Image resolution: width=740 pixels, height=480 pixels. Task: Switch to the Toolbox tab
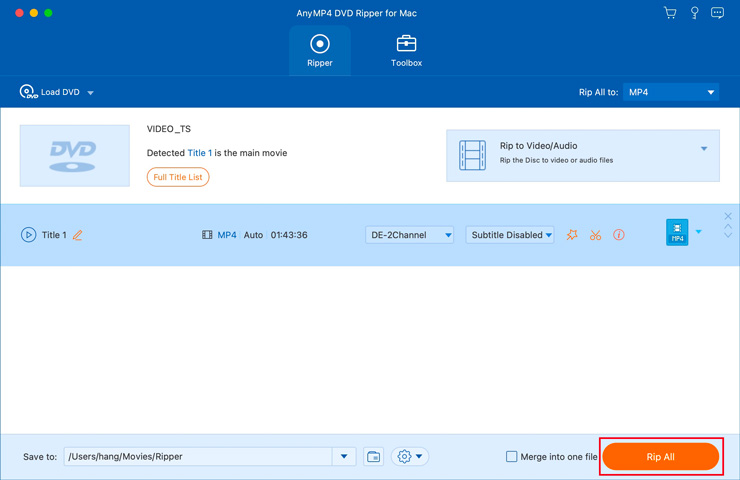pyautogui.click(x=406, y=50)
